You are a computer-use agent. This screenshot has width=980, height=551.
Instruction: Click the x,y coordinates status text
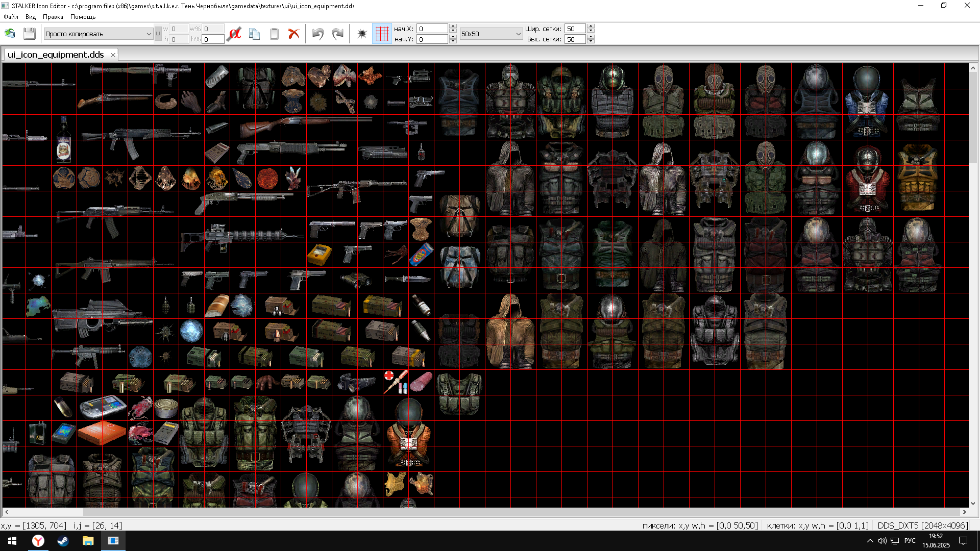33,525
